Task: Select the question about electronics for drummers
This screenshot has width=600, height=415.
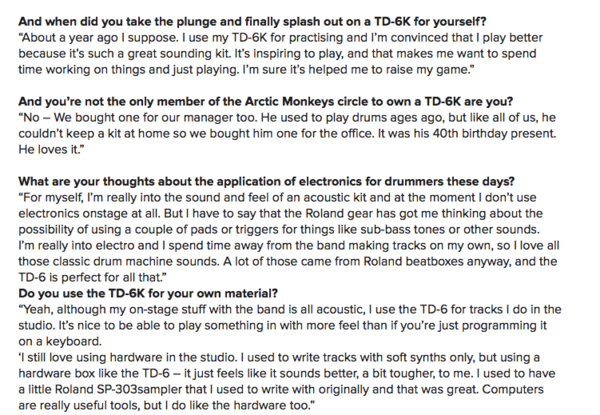Action: [266, 181]
